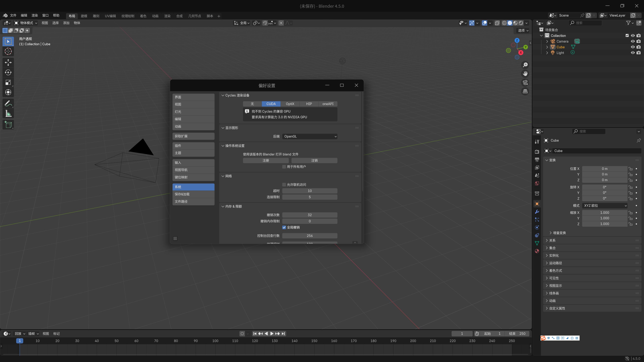Select the Annotate pencil tool
This screenshot has height=362, width=644.
[8, 103]
